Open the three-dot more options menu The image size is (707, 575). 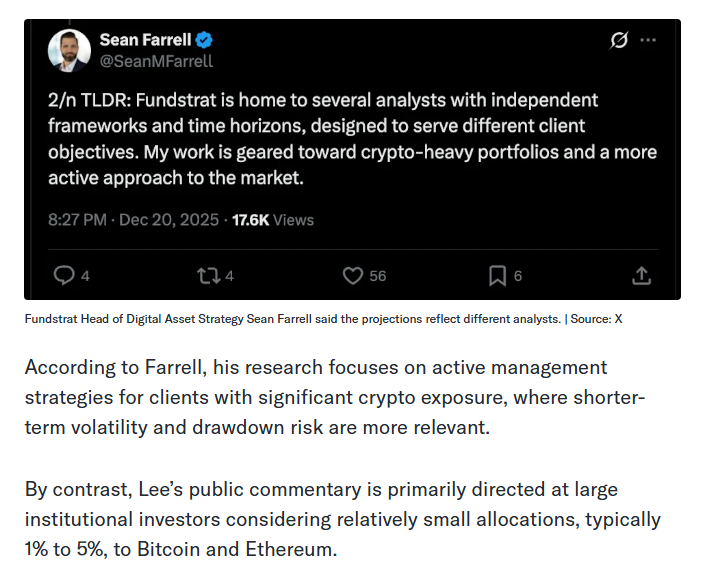point(648,41)
